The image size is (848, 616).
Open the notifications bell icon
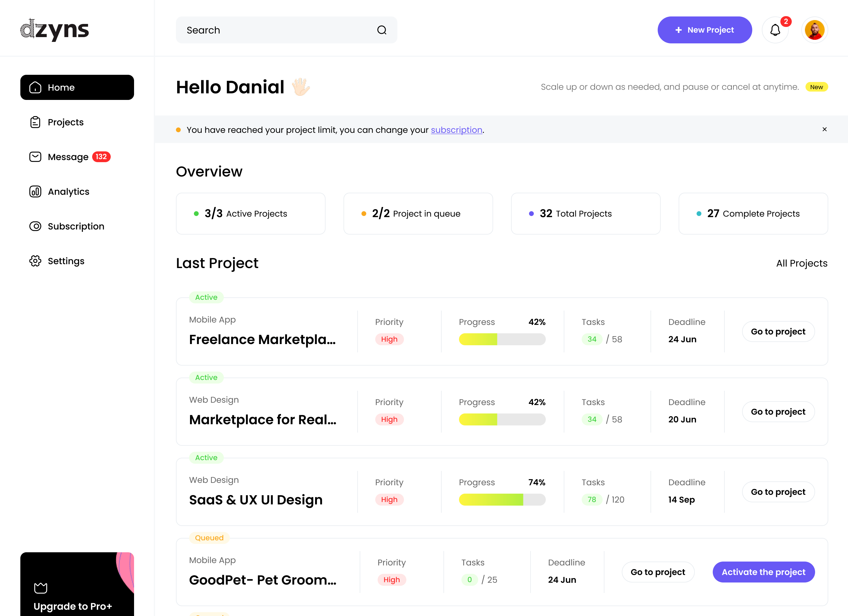[775, 30]
